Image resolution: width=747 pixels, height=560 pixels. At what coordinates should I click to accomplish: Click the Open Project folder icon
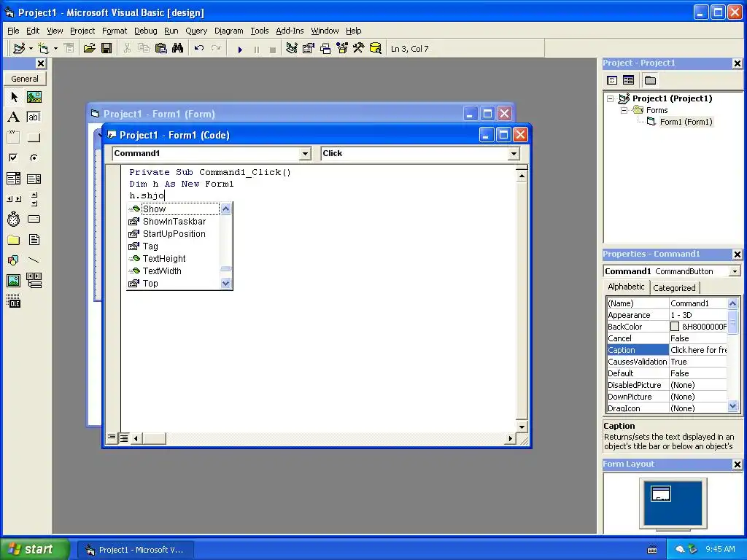point(90,48)
